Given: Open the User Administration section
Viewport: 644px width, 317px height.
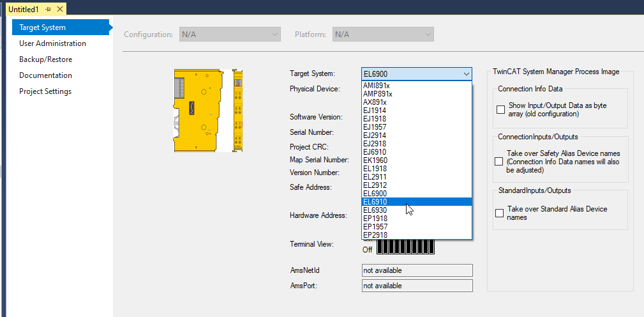Looking at the screenshot, I should click(52, 43).
